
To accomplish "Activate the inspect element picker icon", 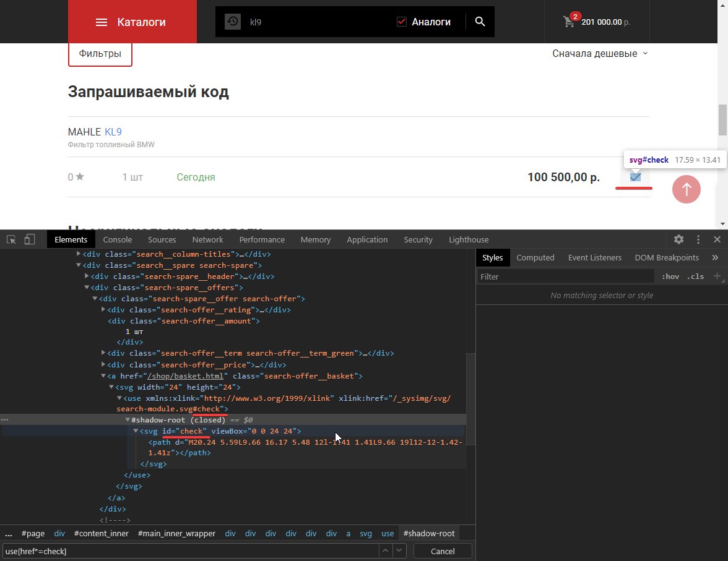I will click(12, 240).
